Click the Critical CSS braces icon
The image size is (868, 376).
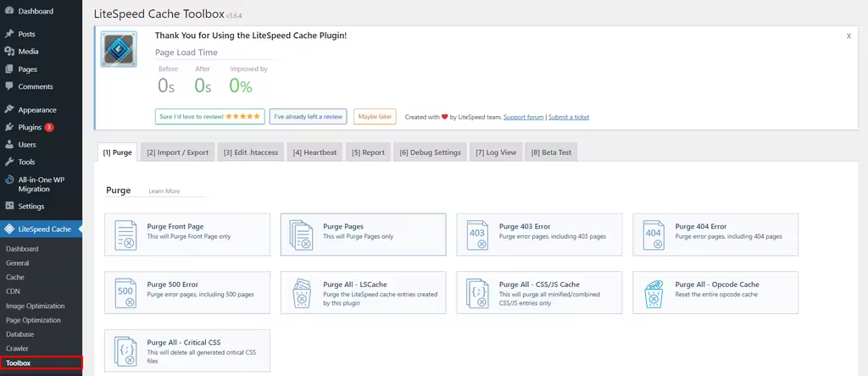point(125,351)
